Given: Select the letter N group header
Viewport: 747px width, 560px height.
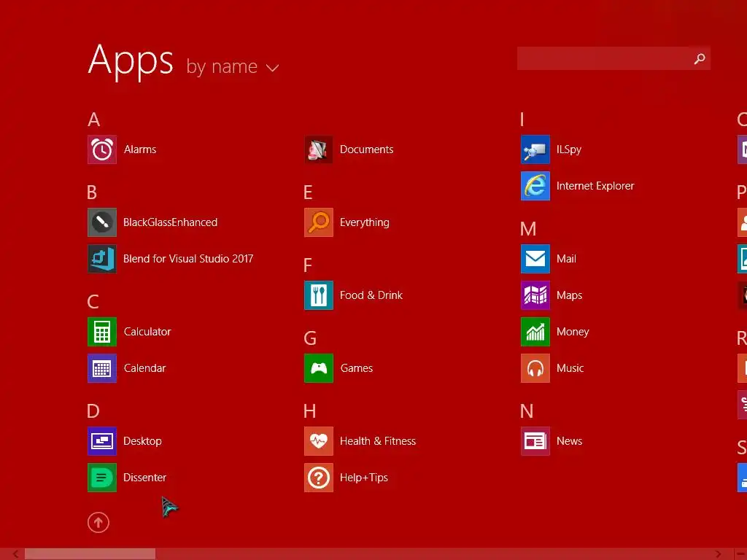Looking at the screenshot, I should (527, 411).
